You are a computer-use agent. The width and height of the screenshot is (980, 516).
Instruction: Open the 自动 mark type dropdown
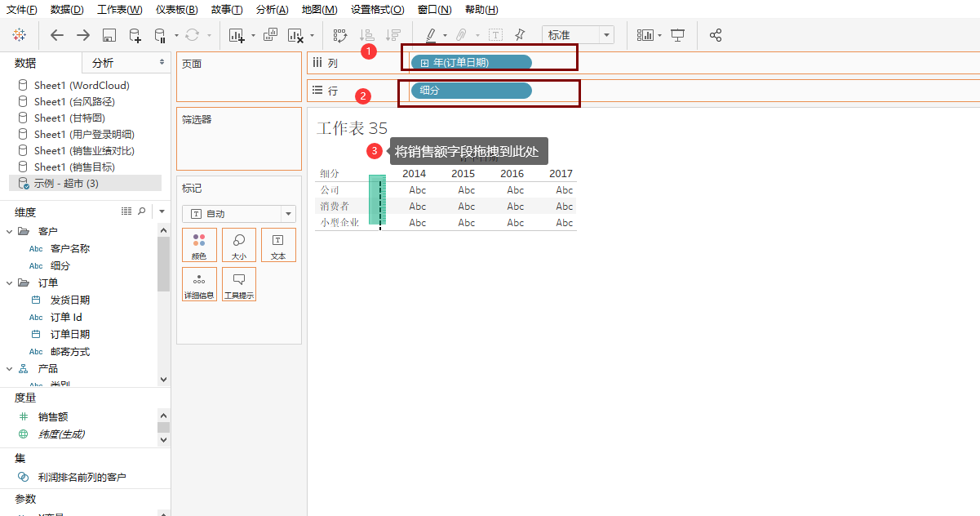[239, 214]
